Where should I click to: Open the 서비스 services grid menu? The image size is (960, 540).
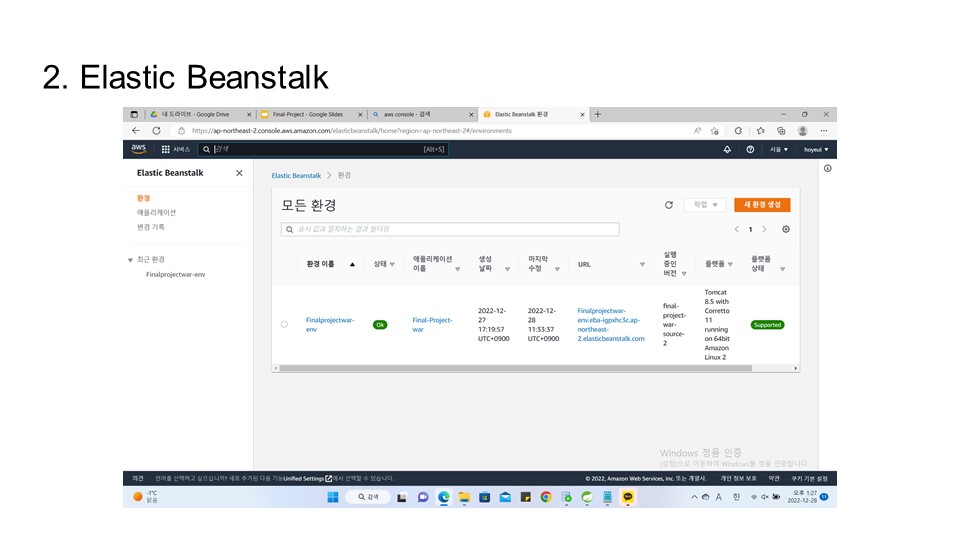(x=176, y=149)
